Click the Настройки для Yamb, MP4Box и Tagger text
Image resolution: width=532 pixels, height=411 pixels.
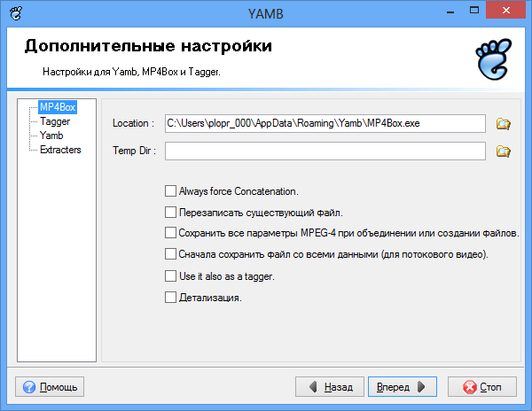[131, 72]
